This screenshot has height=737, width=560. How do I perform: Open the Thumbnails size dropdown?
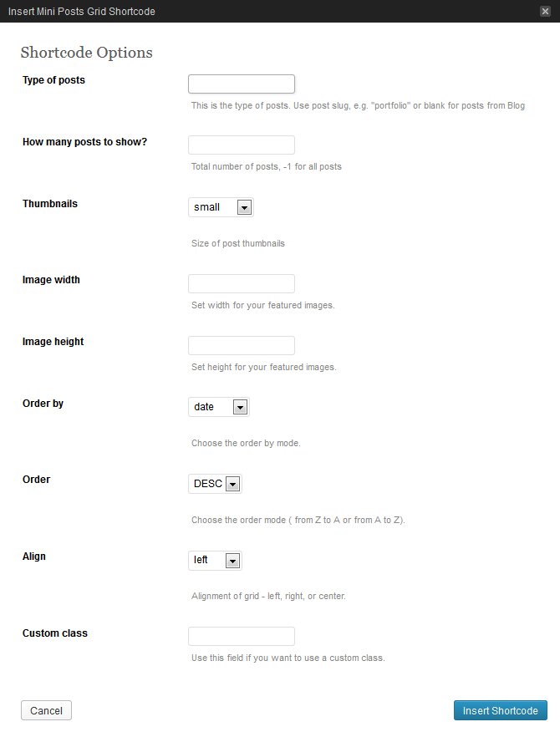(x=221, y=207)
